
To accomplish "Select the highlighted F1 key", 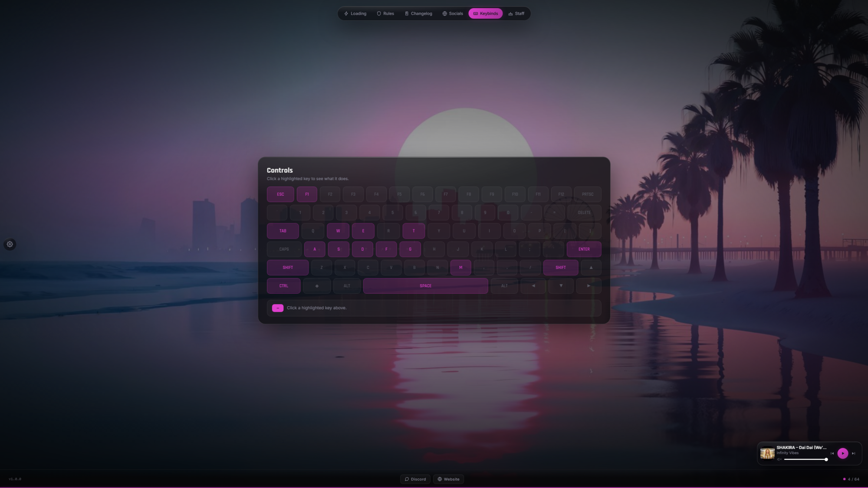I will click(x=307, y=194).
